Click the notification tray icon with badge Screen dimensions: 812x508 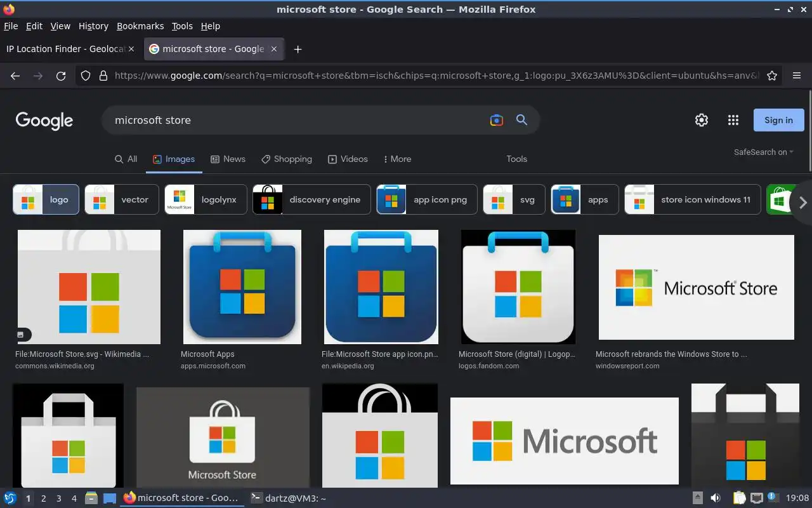(x=773, y=498)
